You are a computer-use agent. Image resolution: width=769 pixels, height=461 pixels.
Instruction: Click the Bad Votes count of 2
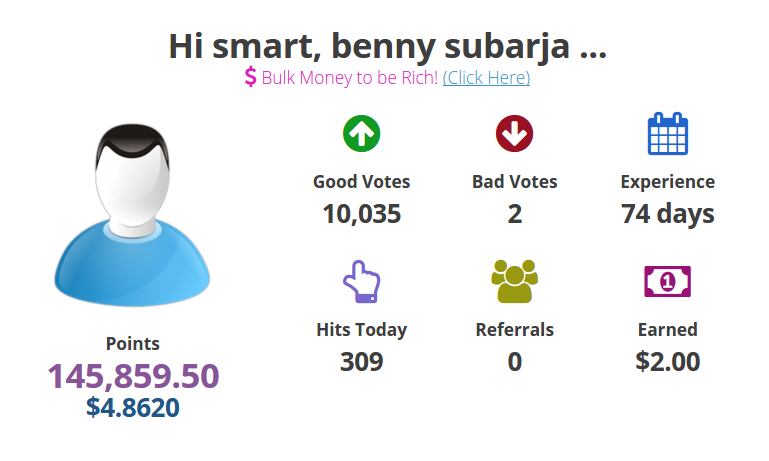click(514, 213)
